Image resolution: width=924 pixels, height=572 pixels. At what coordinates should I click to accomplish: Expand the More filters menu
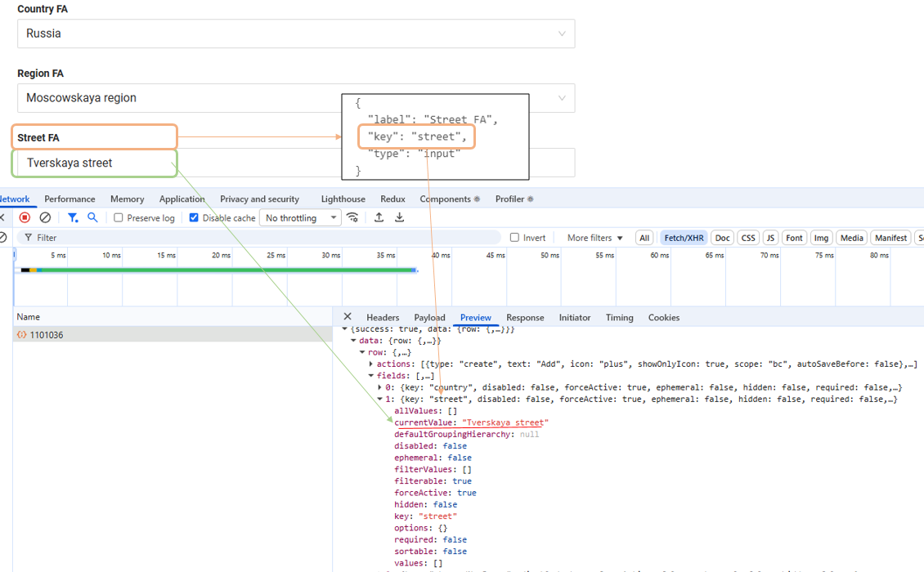click(x=594, y=238)
